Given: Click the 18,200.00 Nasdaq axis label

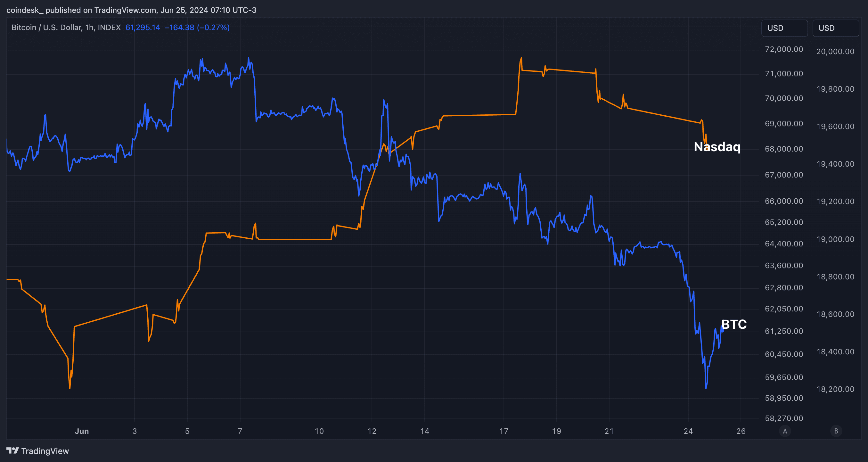Looking at the screenshot, I should coord(835,389).
